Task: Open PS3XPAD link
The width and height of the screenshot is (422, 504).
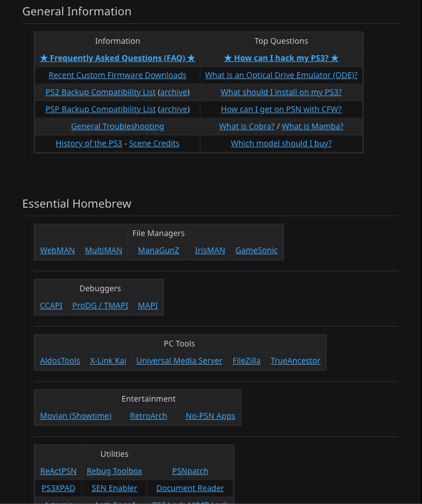Action: pyautogui.click(x=58, y=489)
